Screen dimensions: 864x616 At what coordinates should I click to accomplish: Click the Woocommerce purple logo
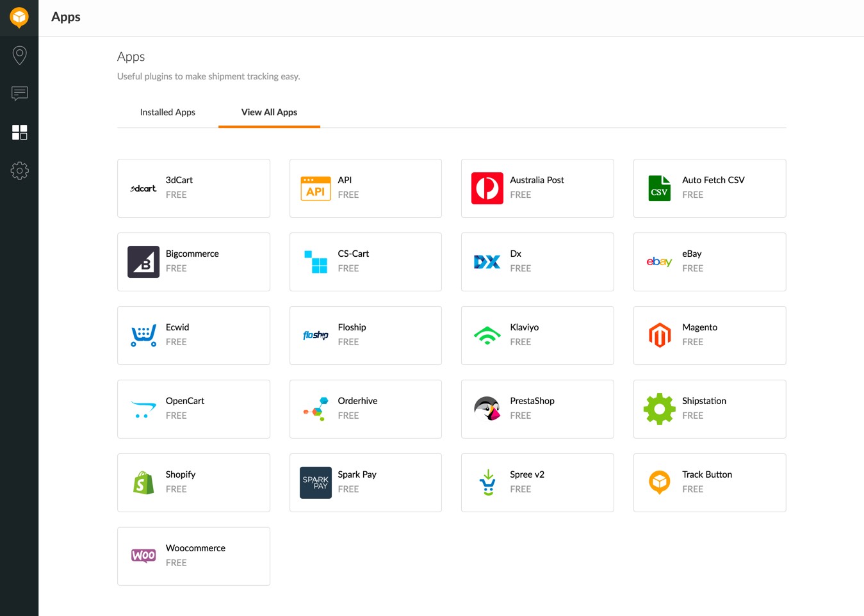coord(143,556)
